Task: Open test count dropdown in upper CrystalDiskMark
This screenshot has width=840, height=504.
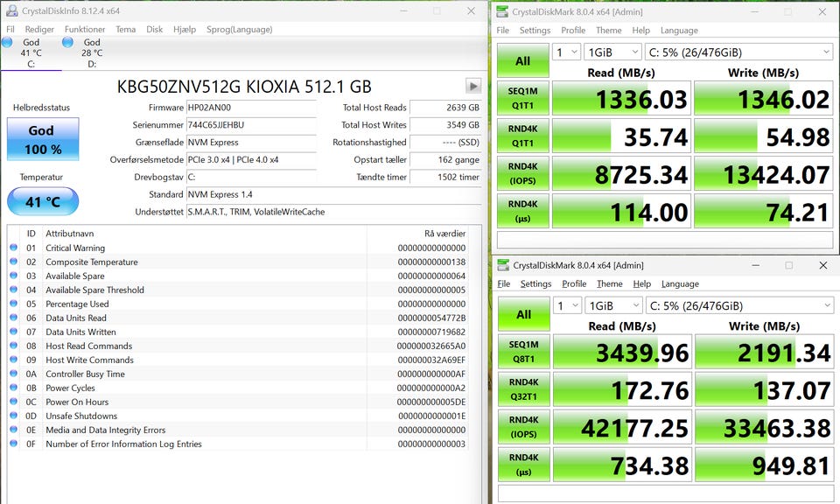Action: (566, 52)
